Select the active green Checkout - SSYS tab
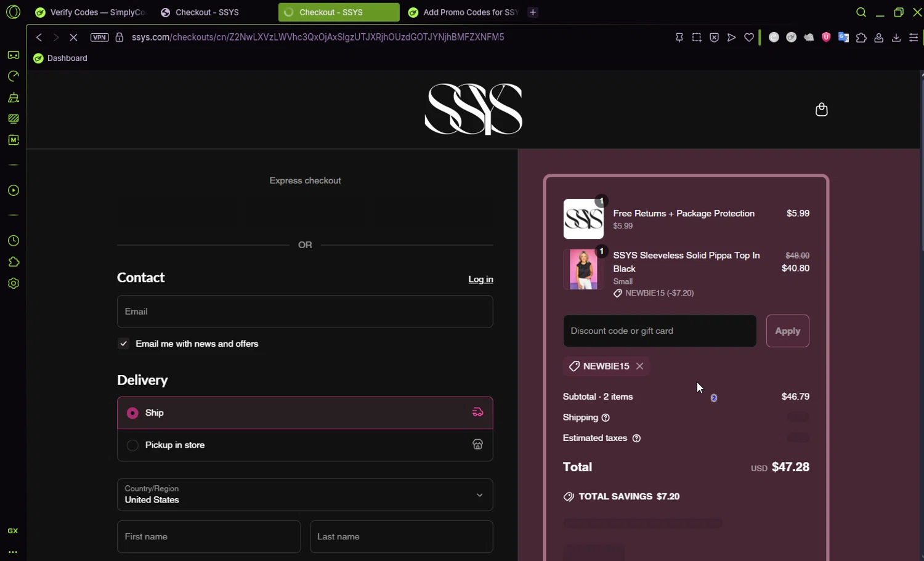The height and width of the screenshot is (561, 924). pos(339,12)
